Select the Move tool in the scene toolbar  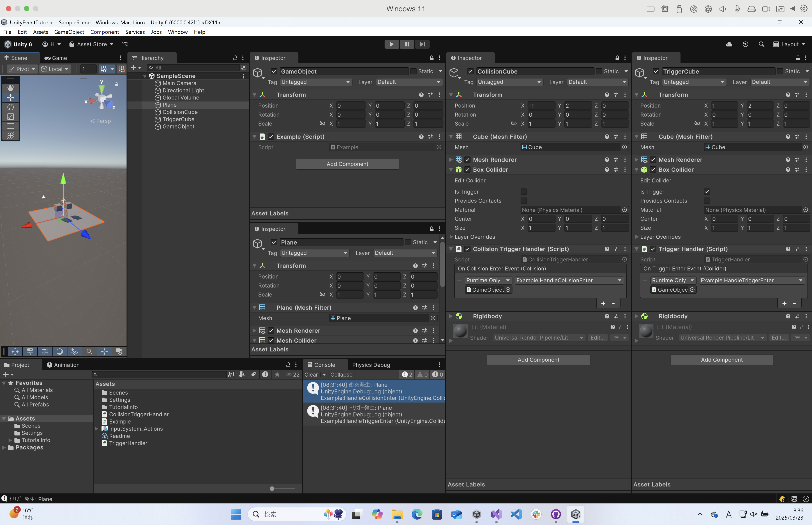click(x=11, y=97)
